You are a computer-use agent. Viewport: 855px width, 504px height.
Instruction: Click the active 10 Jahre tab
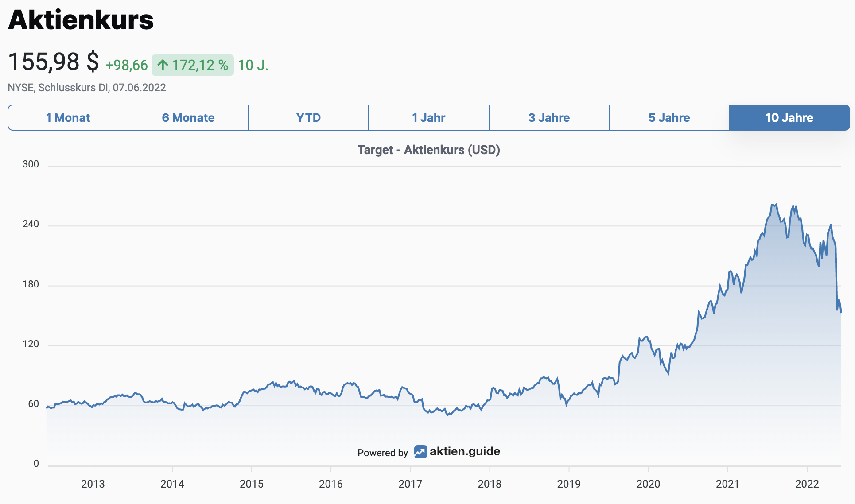pos(789,118)
